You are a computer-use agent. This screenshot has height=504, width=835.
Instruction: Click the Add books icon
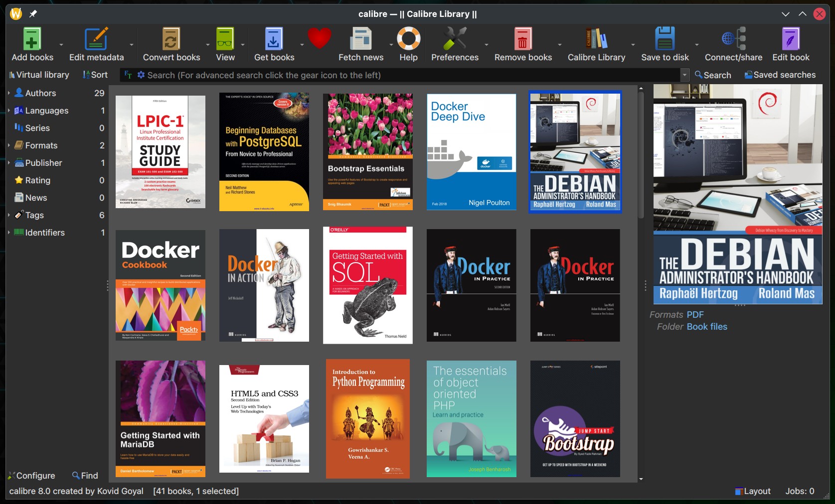coord(32,39)
